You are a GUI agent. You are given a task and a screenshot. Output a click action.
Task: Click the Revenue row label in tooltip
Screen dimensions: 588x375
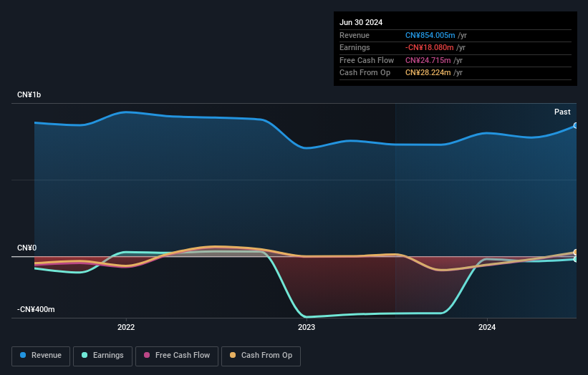(355, 35)
